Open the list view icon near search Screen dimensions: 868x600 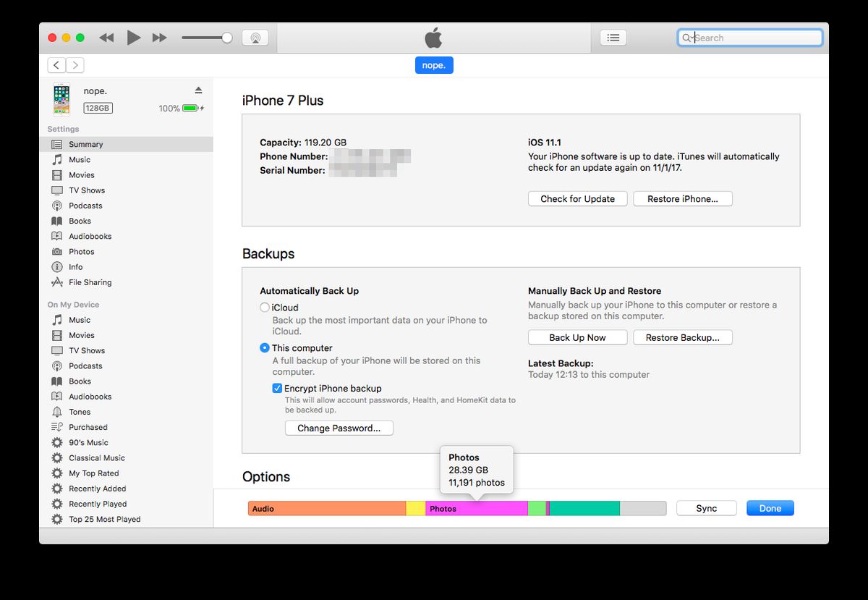(x=613, y=38)
